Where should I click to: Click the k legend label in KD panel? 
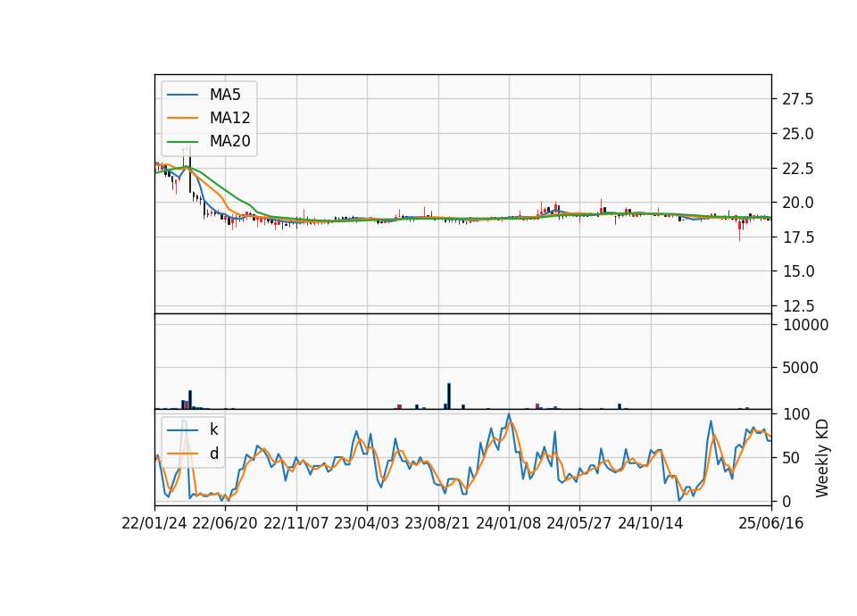tap(213, 429)
